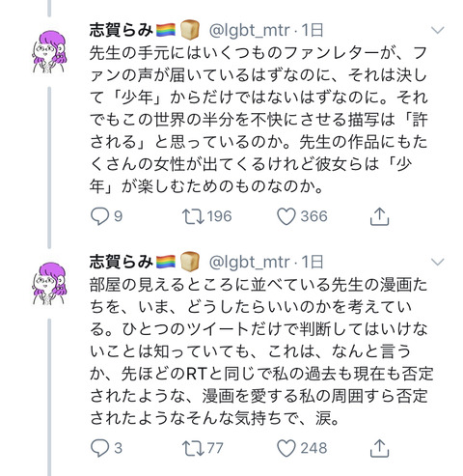Reply to the second tweet with 3 replies

pyautogui.click(x=99, y=448)
